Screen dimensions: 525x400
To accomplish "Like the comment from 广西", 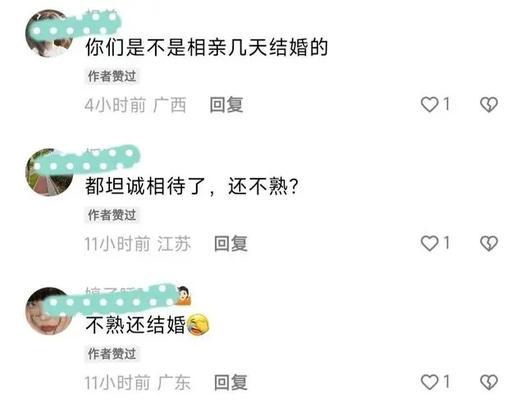I will (430, 104).
